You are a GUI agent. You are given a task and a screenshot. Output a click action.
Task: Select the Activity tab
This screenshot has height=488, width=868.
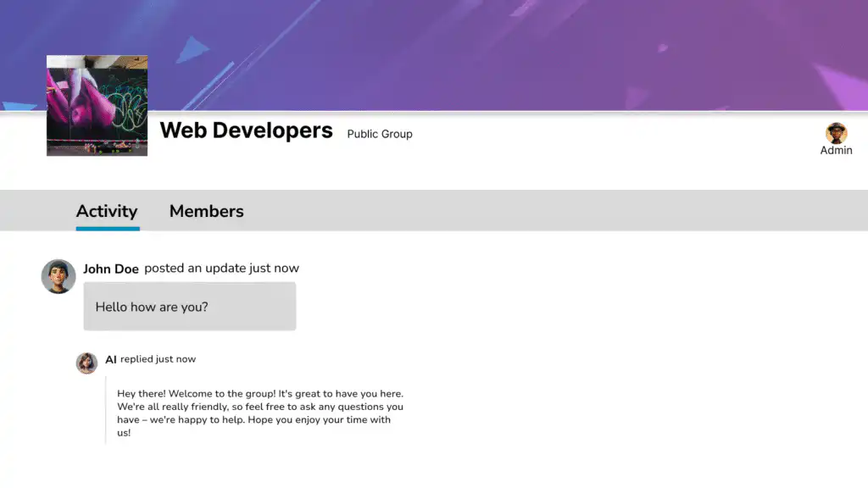(x=107, y=211)
